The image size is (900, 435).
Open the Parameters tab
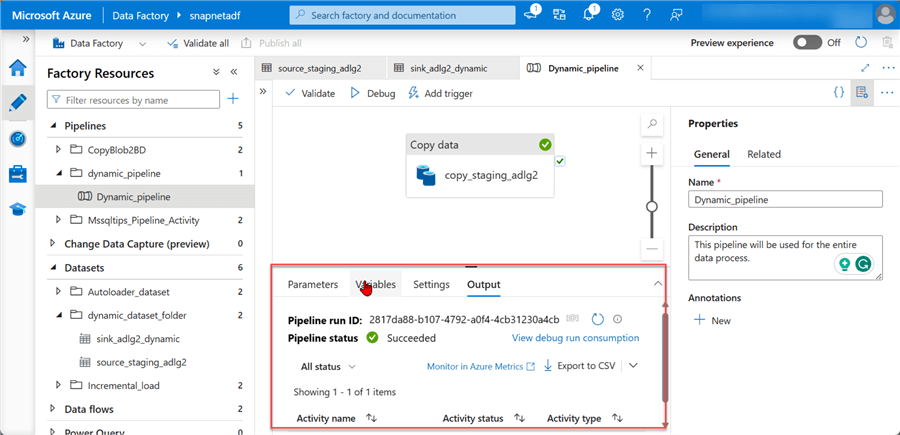313,284
